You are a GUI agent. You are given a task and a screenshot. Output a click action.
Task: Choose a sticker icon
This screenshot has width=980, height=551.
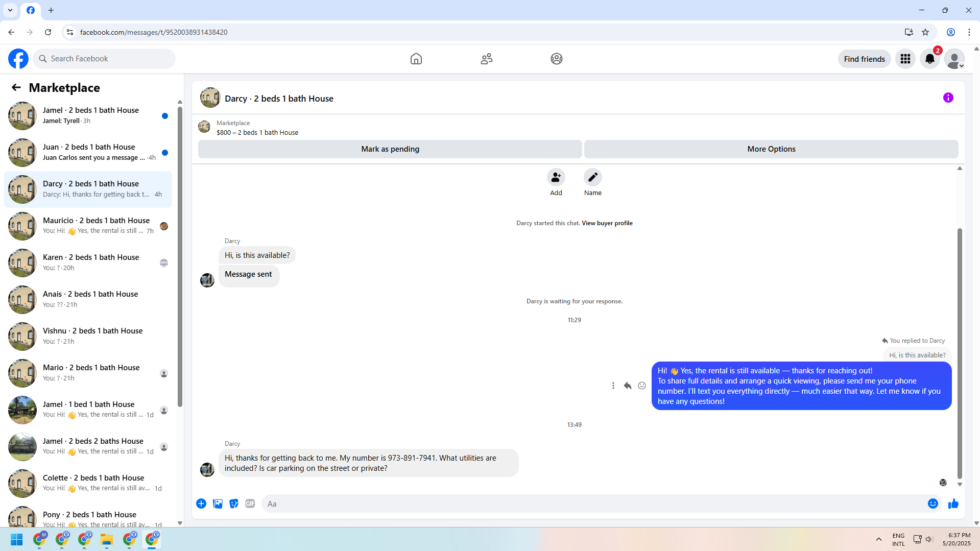click(x=234, y=504)
